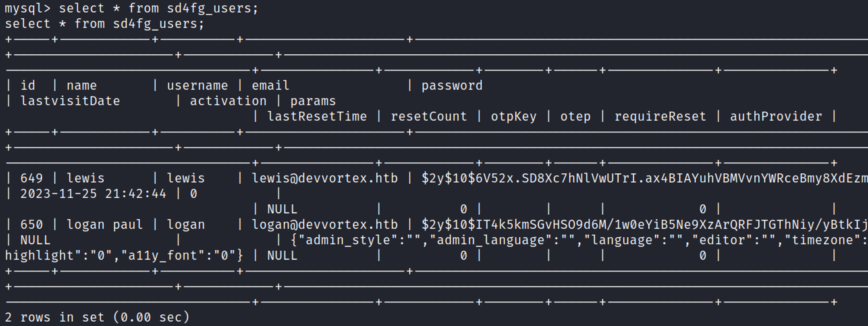Click the user id 649 cell
868x326 pixels.
pos(31,178)
